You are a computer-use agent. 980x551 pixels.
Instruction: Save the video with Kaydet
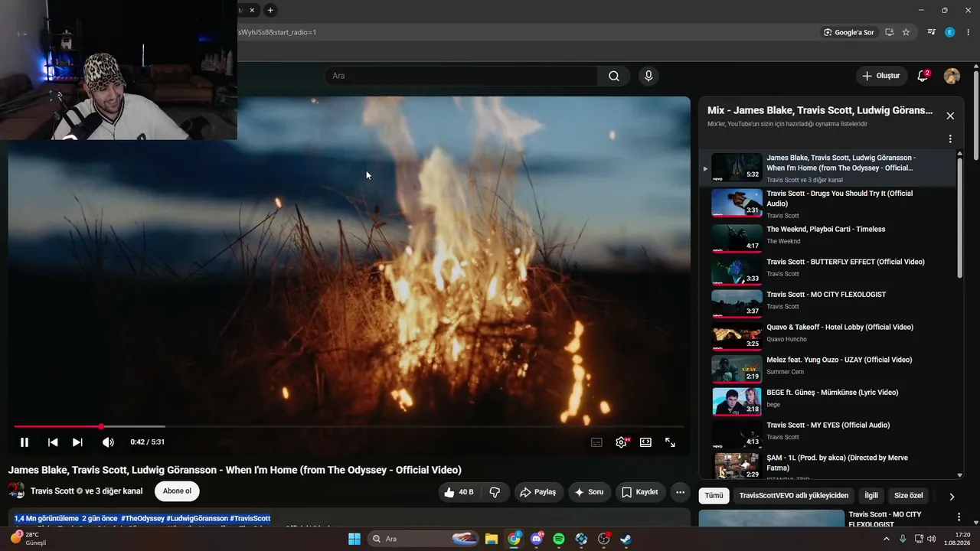tap(639, 492)
